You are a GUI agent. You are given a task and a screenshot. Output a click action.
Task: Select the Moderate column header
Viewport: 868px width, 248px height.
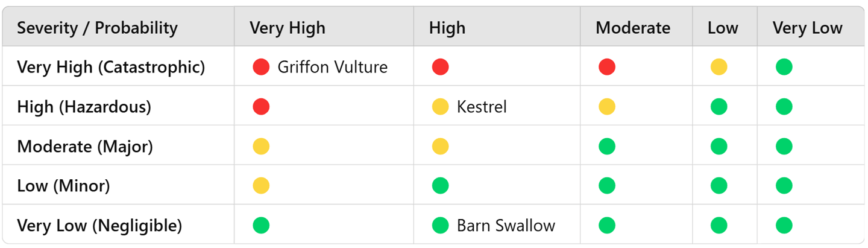coord(633,28)
